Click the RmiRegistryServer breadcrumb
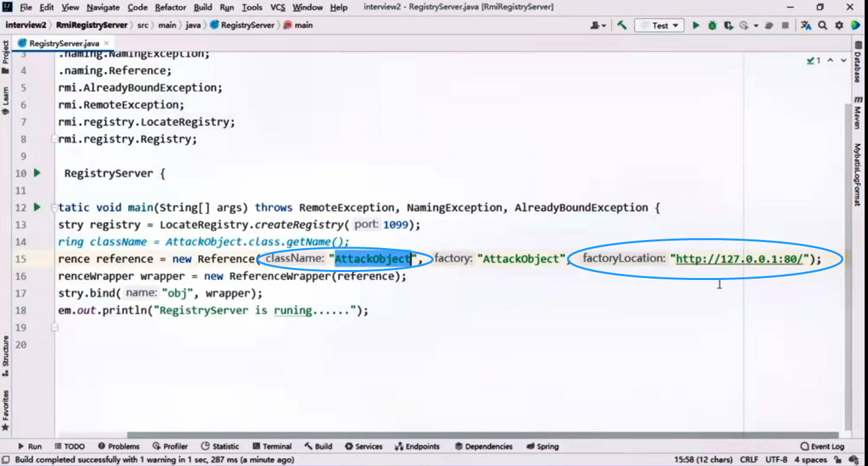This screenshot has width=868, height=466. 92,25
